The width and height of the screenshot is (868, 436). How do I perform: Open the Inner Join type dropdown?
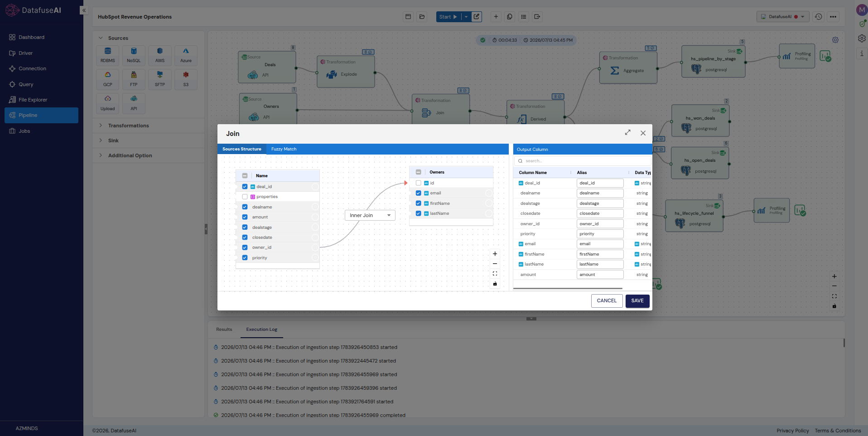370,215
